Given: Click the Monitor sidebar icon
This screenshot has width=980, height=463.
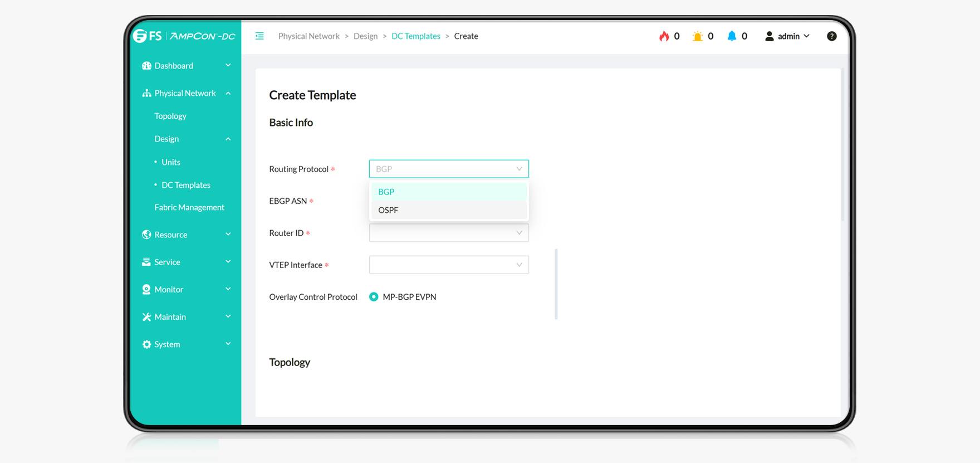Looking at the screenshot, I should [x=146, y=290].
